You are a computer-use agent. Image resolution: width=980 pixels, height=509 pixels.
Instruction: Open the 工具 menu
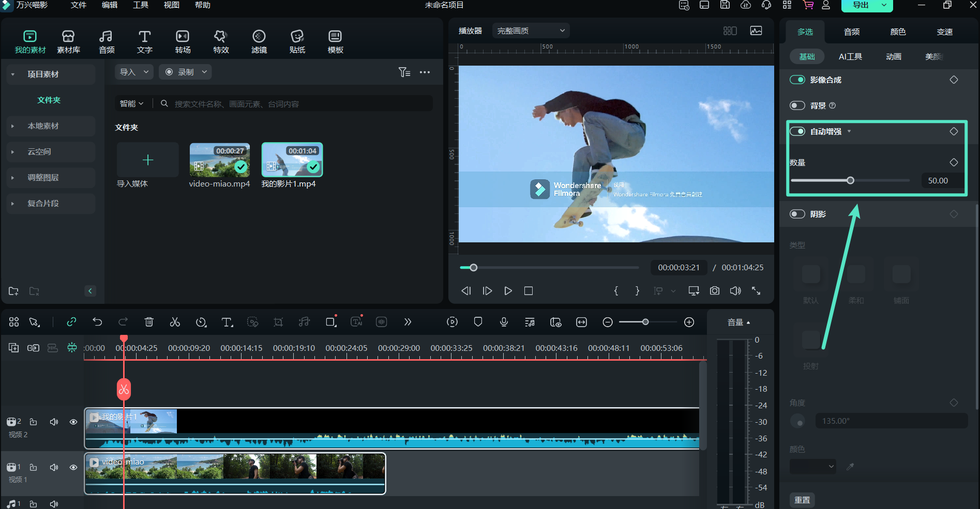click(141, 5)
